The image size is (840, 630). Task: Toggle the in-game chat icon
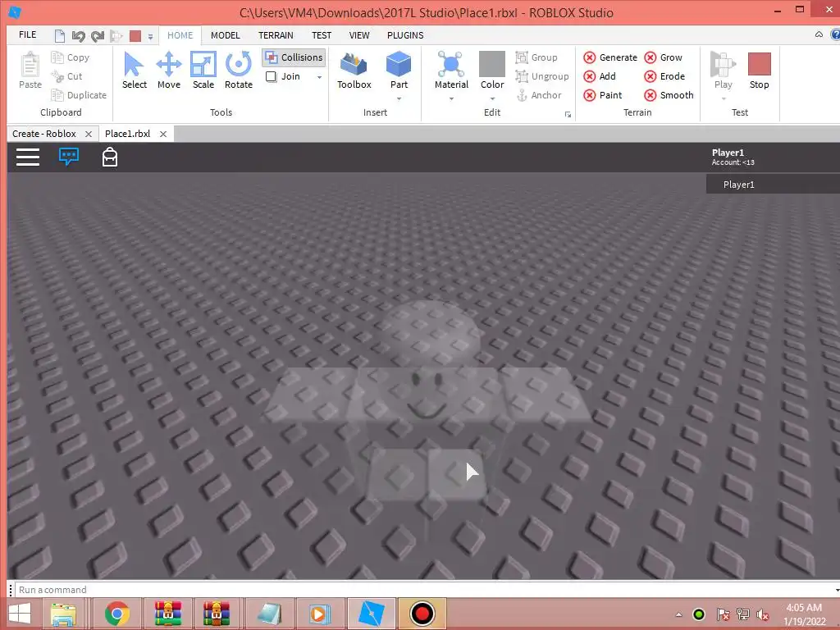click(x=69, y=157)
